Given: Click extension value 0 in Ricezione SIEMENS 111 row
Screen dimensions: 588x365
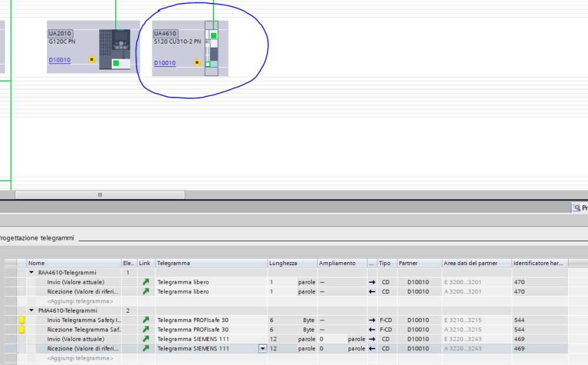Looking at the screenshot, I should (322, 348).
